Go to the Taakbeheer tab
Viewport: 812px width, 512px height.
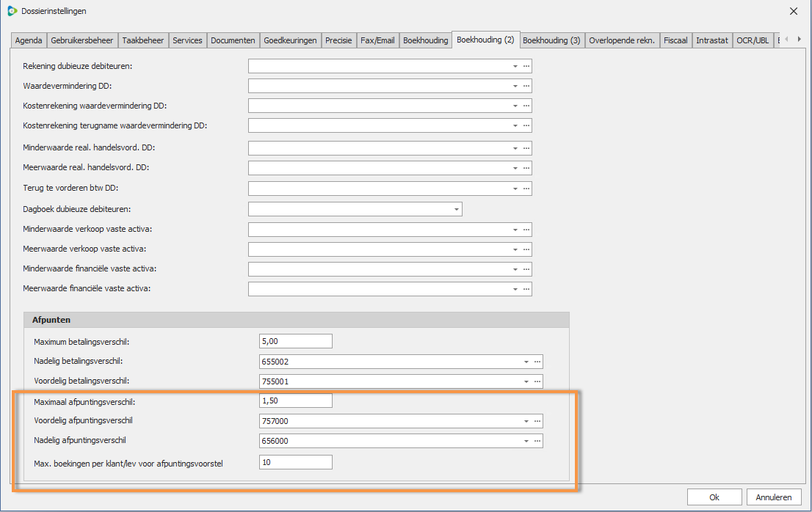(x=143, y=40)
